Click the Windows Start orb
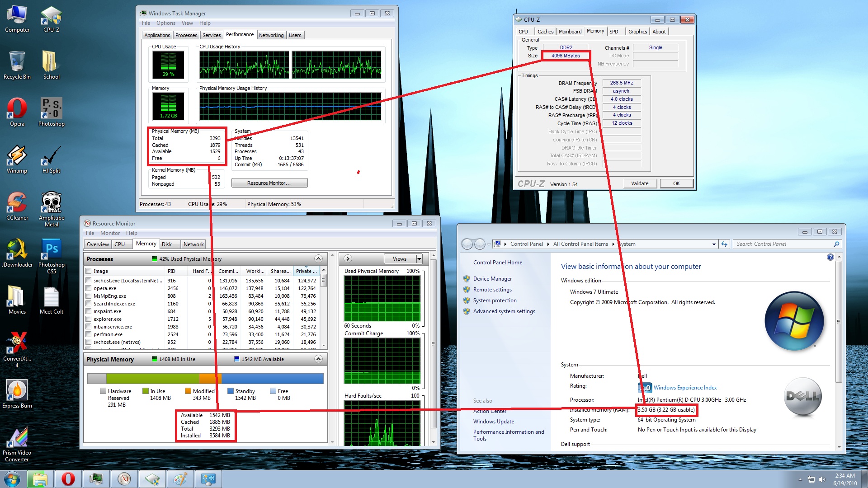 [12, 479]
